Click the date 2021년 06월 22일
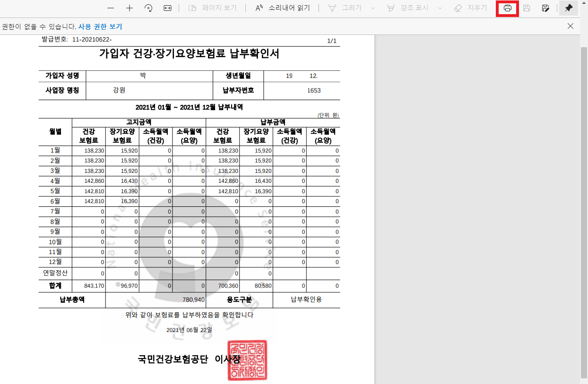Screen dimensions: 588x384 click(x=190, y=330)
